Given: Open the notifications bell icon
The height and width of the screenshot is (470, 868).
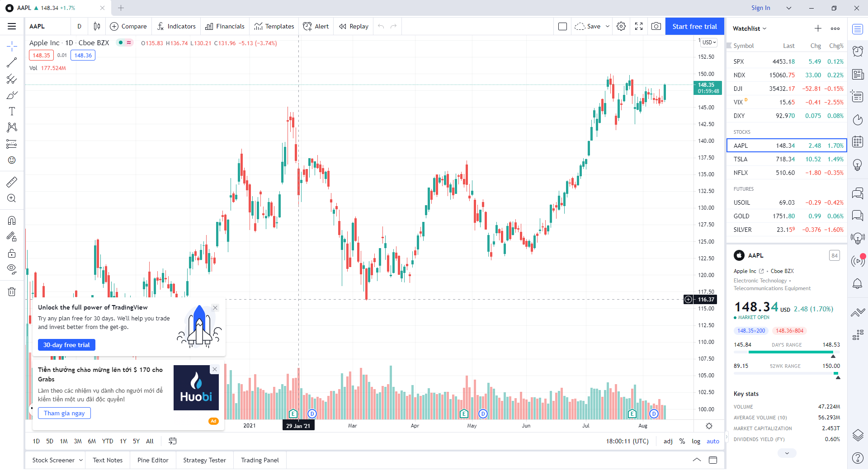Looking at the screenshot, I should (858, 284).
